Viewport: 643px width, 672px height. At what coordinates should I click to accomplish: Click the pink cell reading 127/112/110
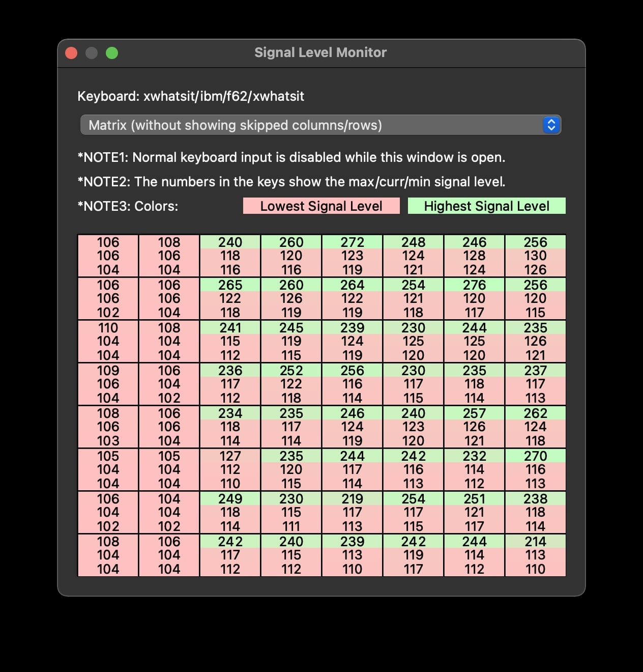tap(230, 470)
